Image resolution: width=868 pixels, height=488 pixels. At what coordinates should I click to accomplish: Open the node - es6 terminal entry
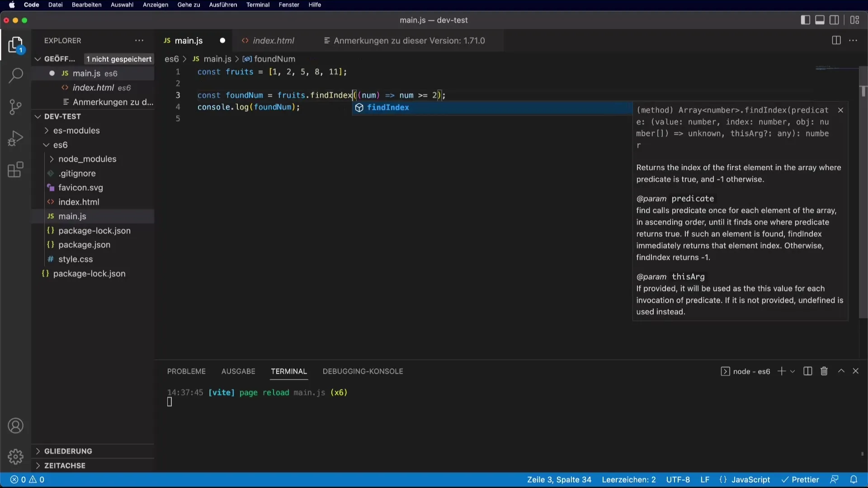[x=745, y=371]
